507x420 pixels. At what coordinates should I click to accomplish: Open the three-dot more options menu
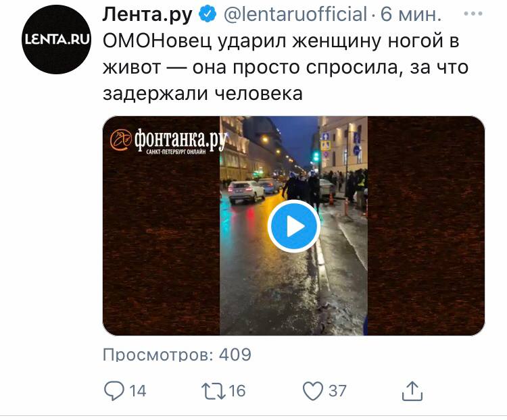point(473,14)
